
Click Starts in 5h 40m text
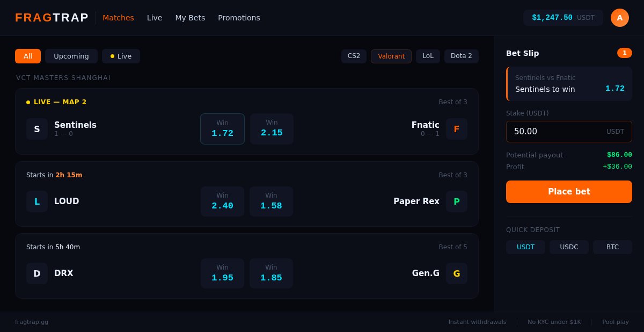[x=53, y=247]
